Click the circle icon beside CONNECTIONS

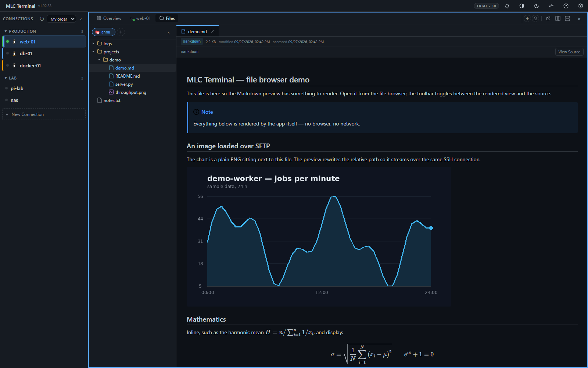42,19
